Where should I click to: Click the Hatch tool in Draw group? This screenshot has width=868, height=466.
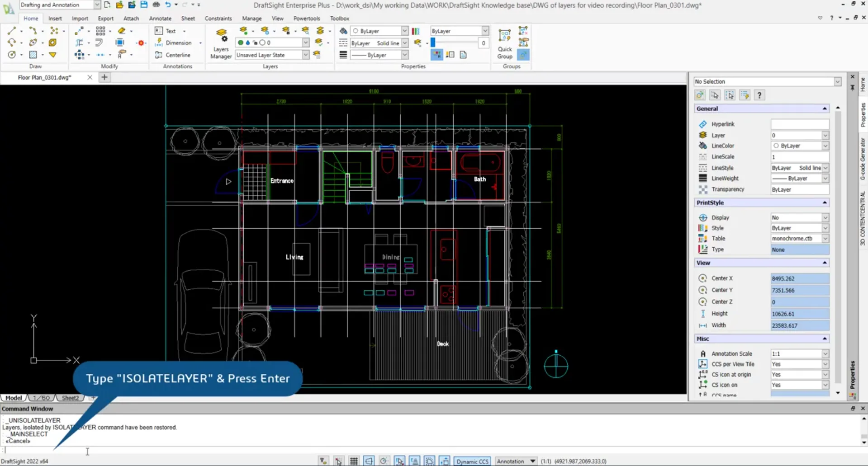(33, 55)
